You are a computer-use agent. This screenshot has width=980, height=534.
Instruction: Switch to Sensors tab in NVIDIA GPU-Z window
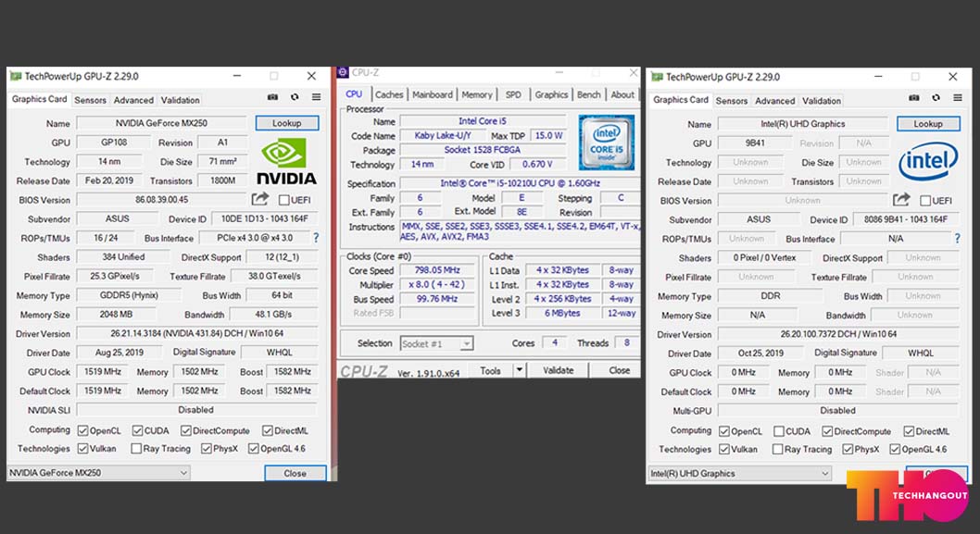coord(90,100)
